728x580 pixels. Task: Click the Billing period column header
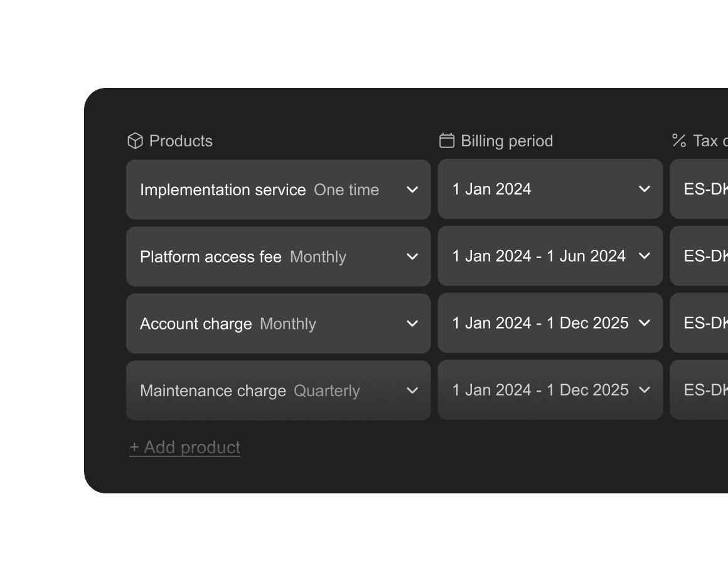point(506,141)
